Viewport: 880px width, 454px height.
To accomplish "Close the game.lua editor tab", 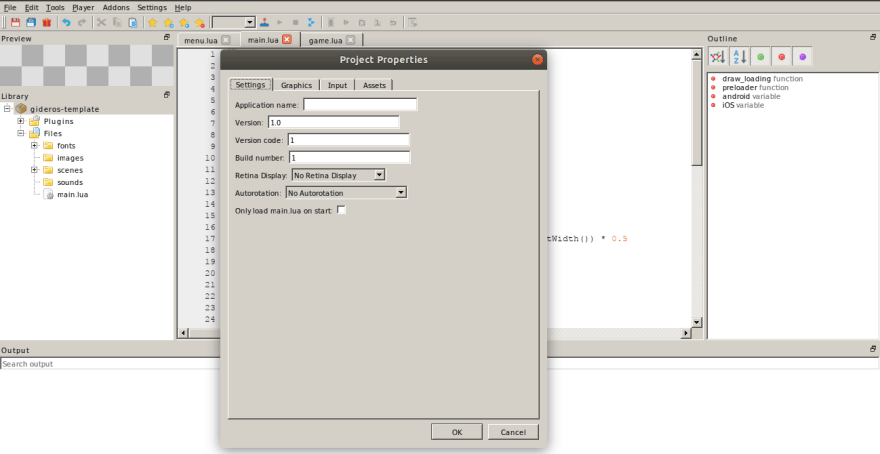I will (350, 40).
